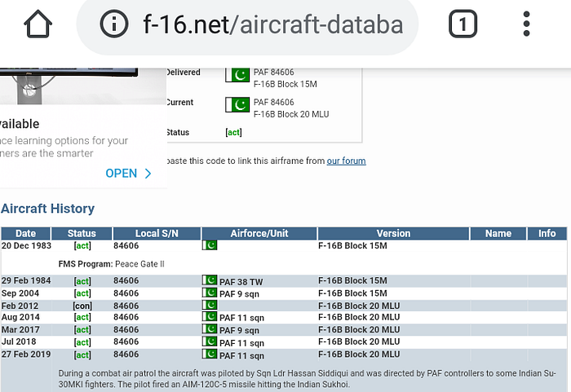The image size is (571, 392).
Task: Click [act] status in Mar 2017 row
Action: (82, 330)
